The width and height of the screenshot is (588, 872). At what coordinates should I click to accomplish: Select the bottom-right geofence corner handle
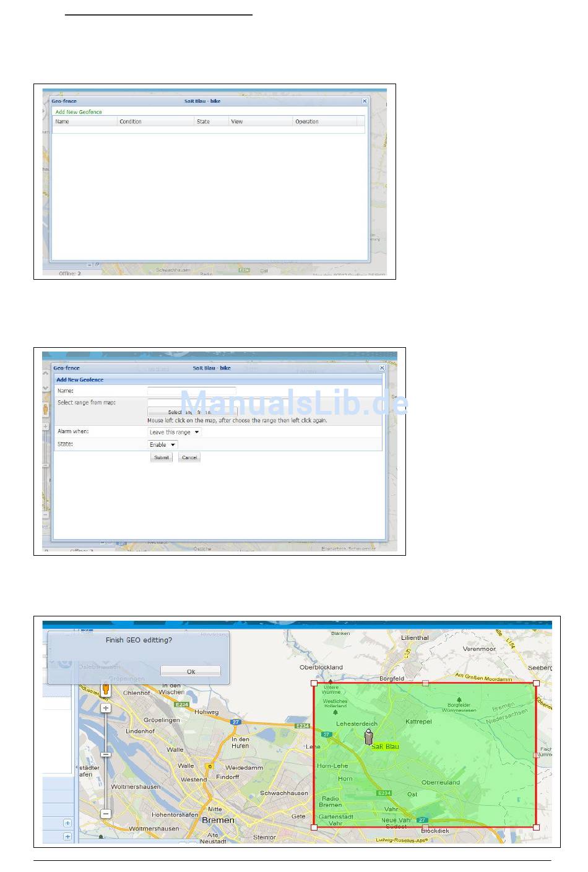click(x=536, y=827)
